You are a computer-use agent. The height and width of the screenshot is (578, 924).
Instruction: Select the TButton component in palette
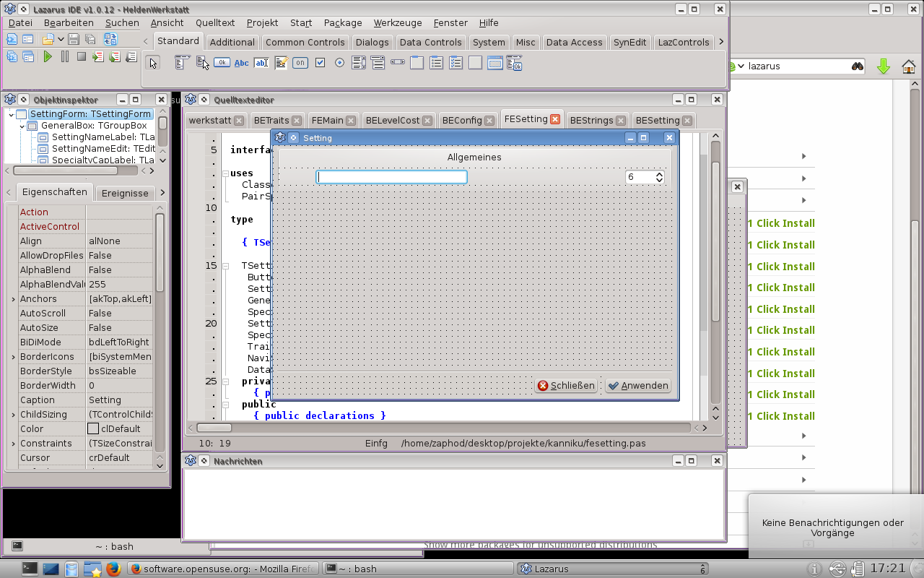pos(222,63)
